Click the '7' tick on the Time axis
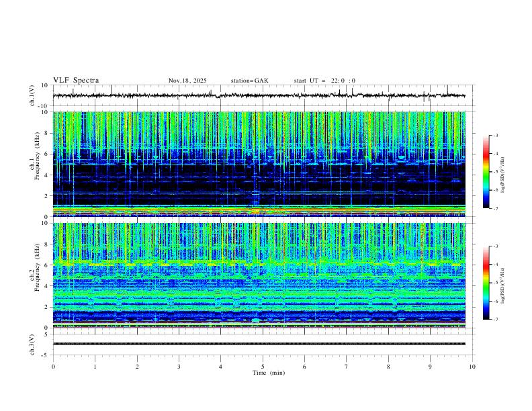The width and height of the screenshot is (532, 411). point(347,367)
